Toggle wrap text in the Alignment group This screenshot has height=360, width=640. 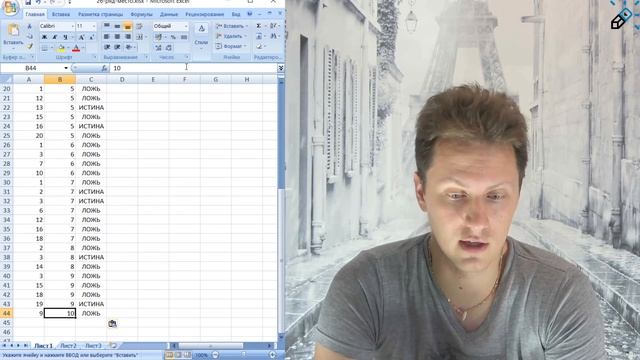click(x=139, y=26)
